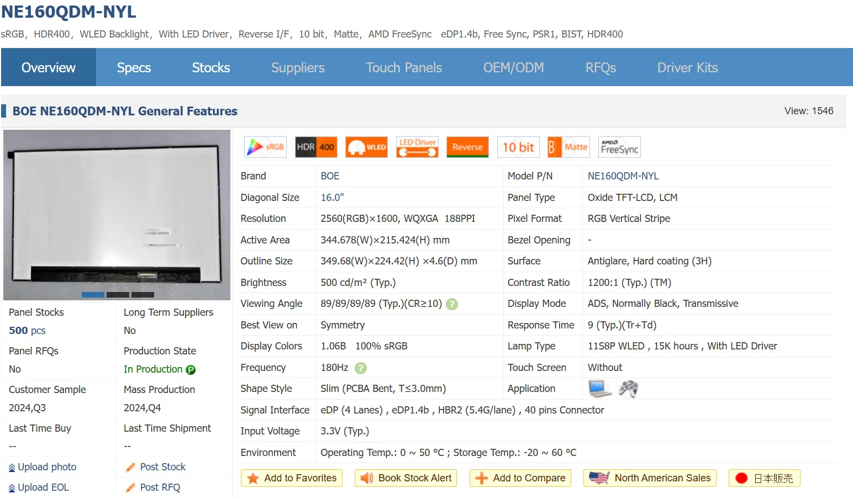Add this panel to Favorites

click(292, 478)
